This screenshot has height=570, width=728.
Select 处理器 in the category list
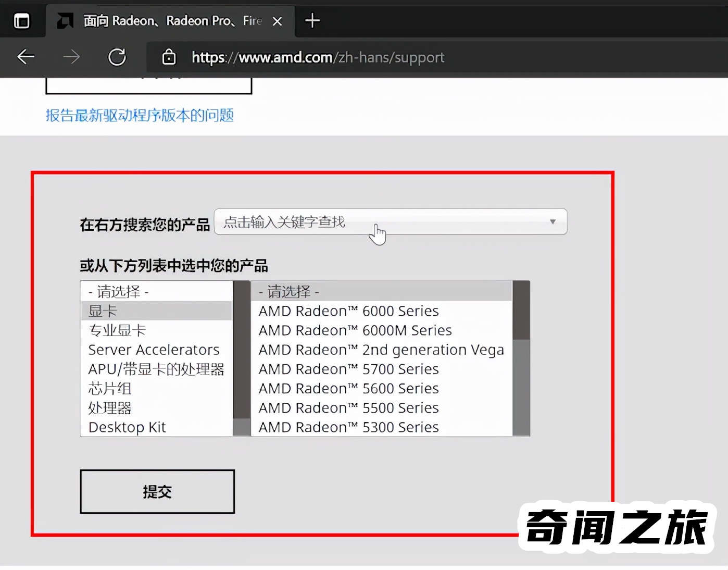pyautogui.click(x=156, y=408)
